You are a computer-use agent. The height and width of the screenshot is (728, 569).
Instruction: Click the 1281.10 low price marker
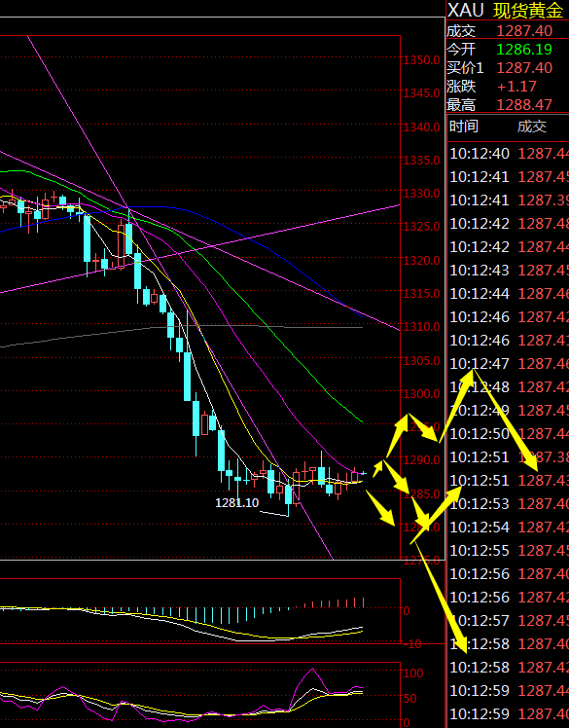pyautogui.click(x=236, y=503)
